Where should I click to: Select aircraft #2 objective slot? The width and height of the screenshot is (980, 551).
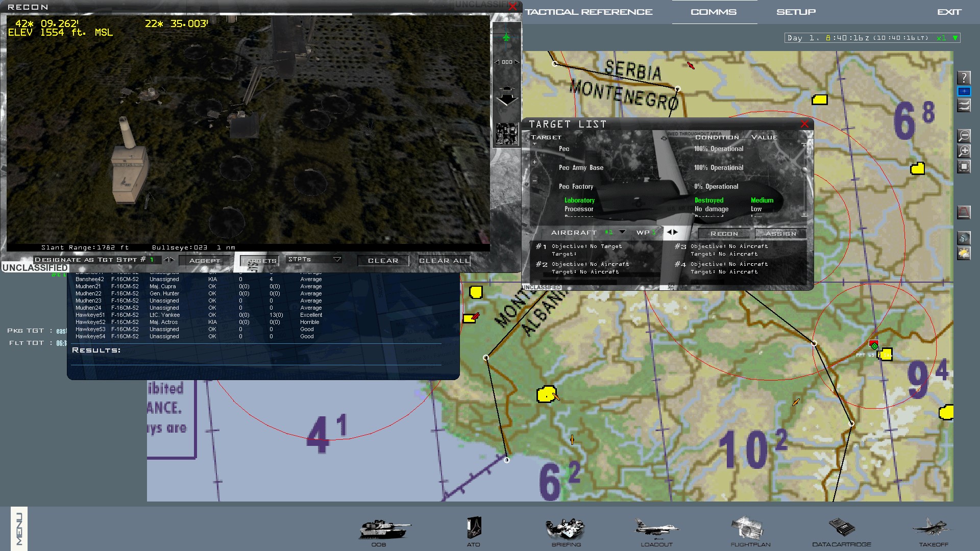pos(582,268)
